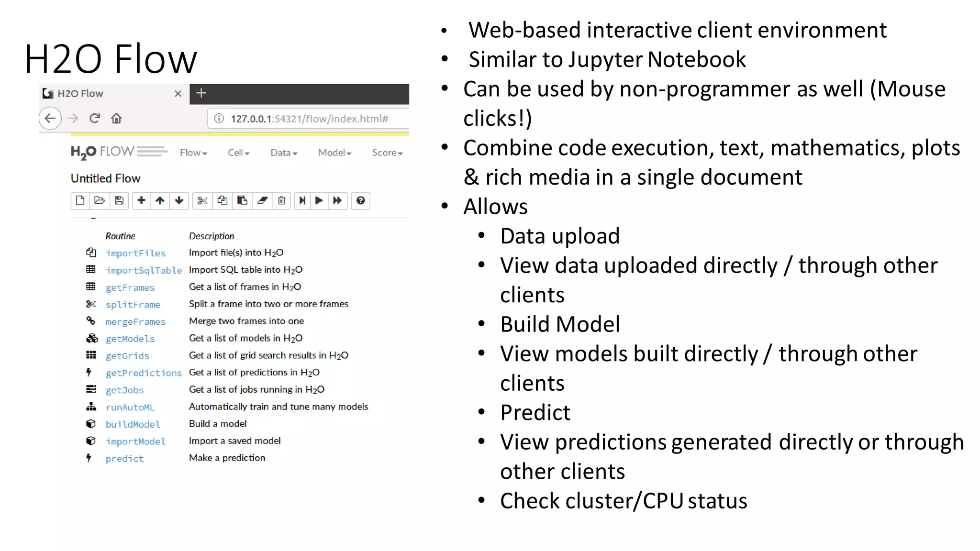This screenshot has width=980, height=551.
Task: Open the Flow dropdown menu
Action: tap(193, 153)
